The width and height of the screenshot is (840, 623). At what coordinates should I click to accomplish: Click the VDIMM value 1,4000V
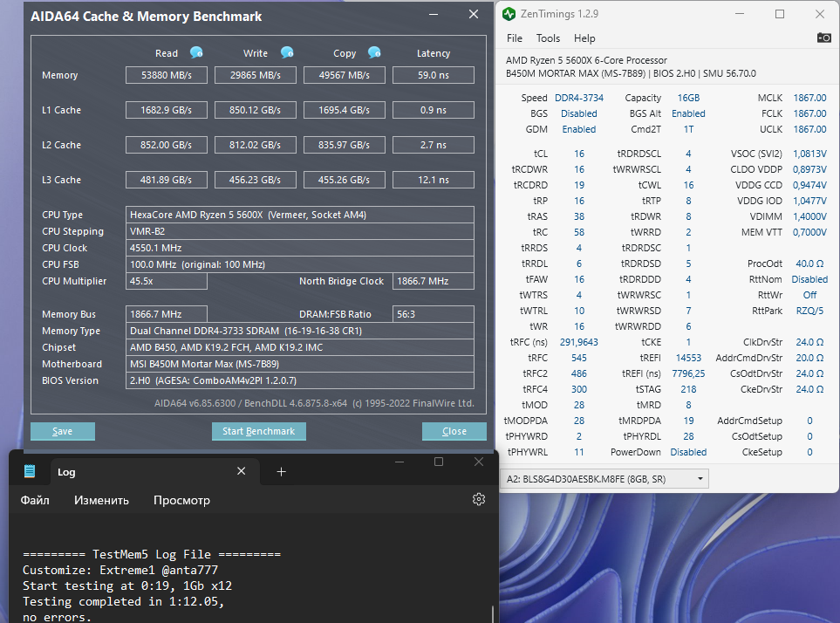click(809, 216)
